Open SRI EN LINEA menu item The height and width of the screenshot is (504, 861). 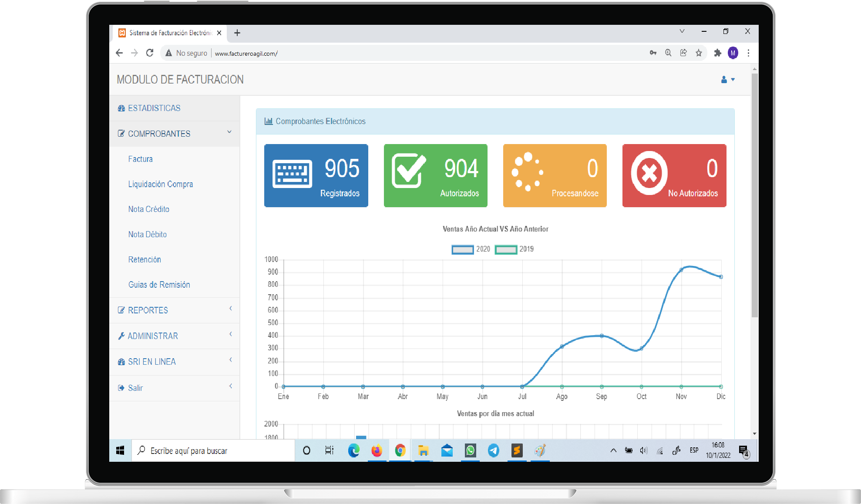tap(151, 362)
